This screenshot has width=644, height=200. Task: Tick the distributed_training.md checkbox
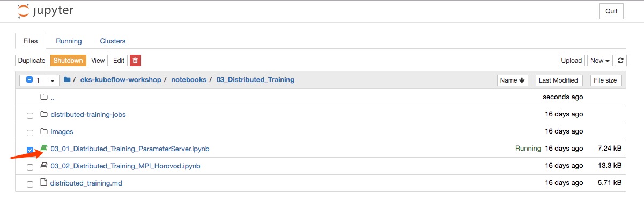30,183
